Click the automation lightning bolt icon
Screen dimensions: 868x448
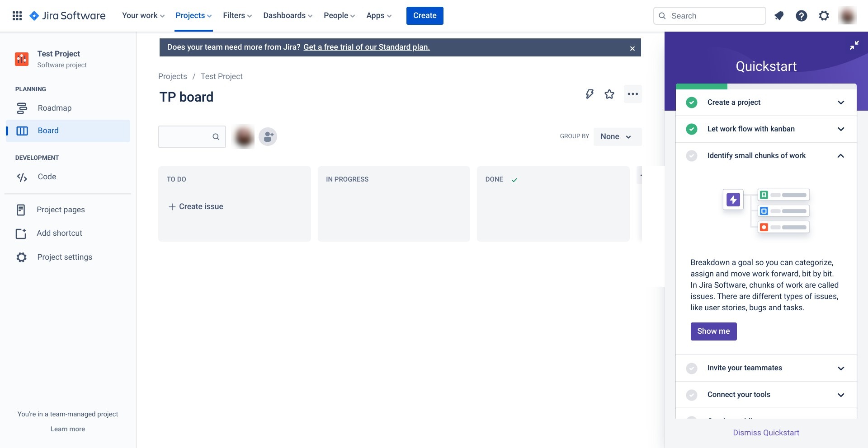590,94
